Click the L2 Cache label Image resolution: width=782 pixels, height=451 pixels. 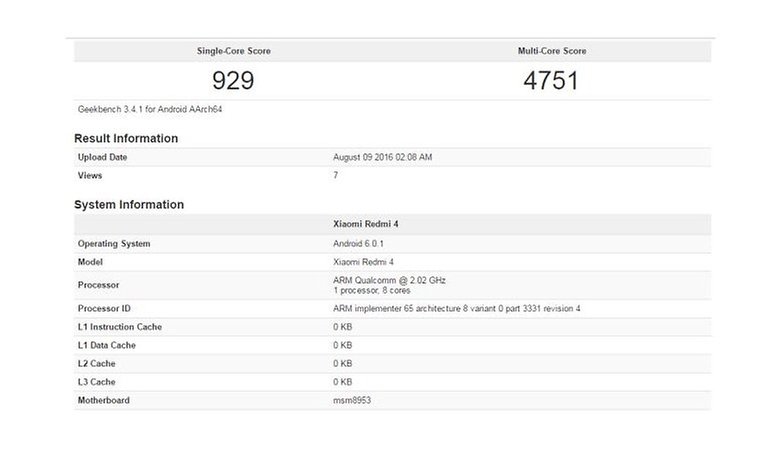click(x=96, y=364)
